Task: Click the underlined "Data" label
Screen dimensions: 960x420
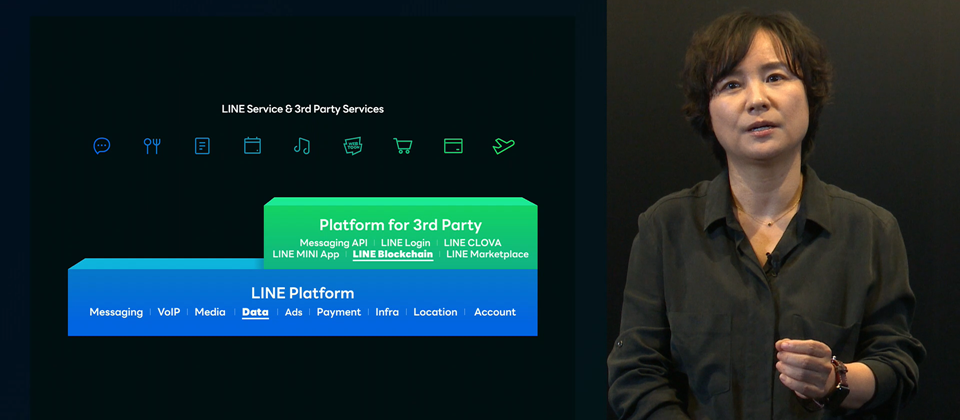Action: coord(255,312)
